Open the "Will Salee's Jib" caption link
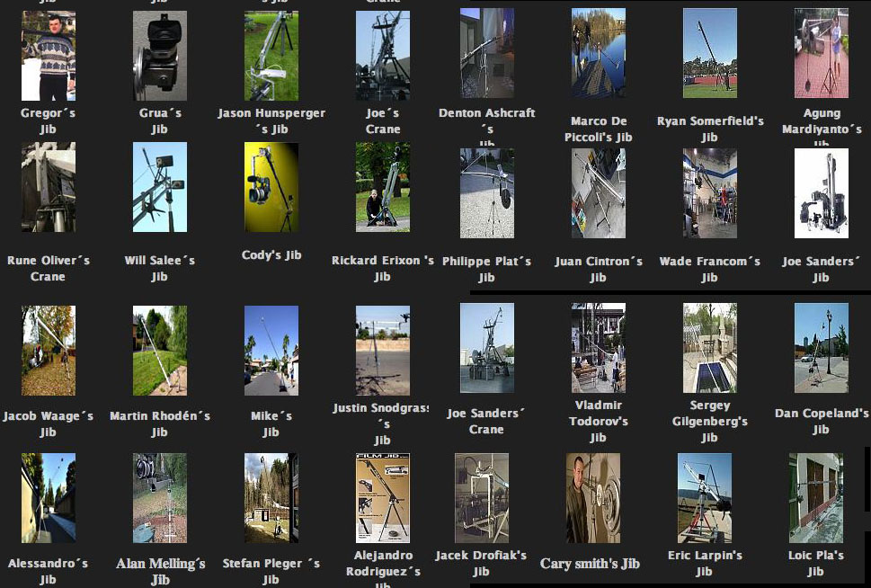The image size is (871, 588). pos(160,269)
